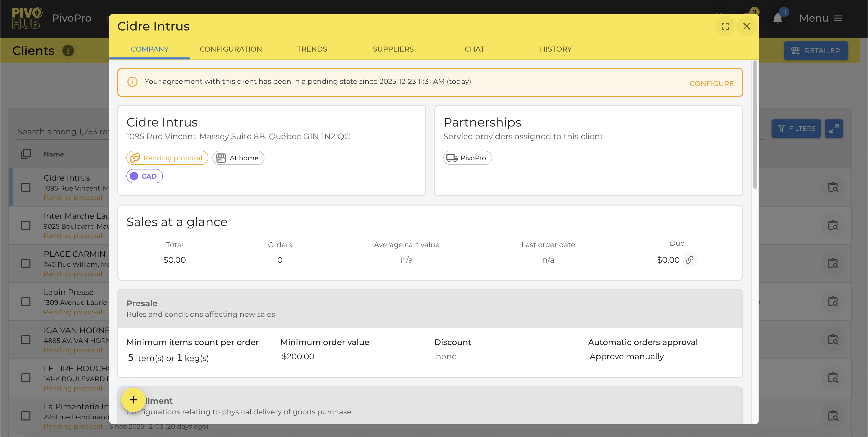Click the fullscreen icon in dialog header
Screen dimensions: 868x437
coord(725,26)
